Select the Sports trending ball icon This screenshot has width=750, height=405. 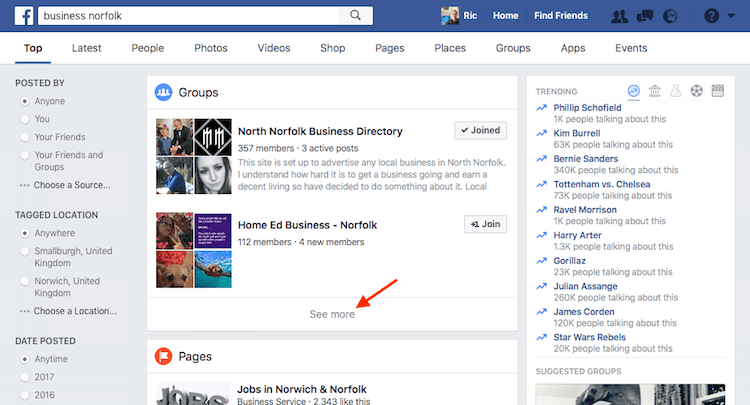tap(696, 90)
